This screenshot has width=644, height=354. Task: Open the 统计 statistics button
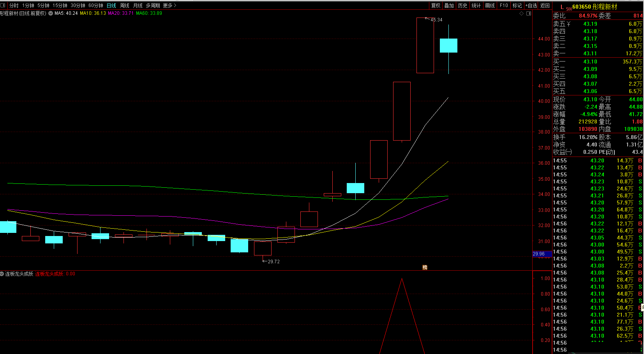tap(476, 5)
